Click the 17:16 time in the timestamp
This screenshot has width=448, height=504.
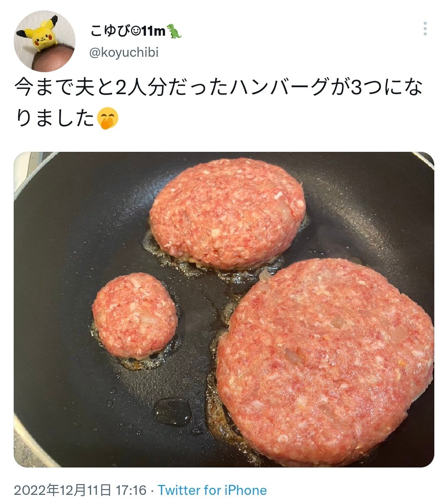click(x=131, y=490)
